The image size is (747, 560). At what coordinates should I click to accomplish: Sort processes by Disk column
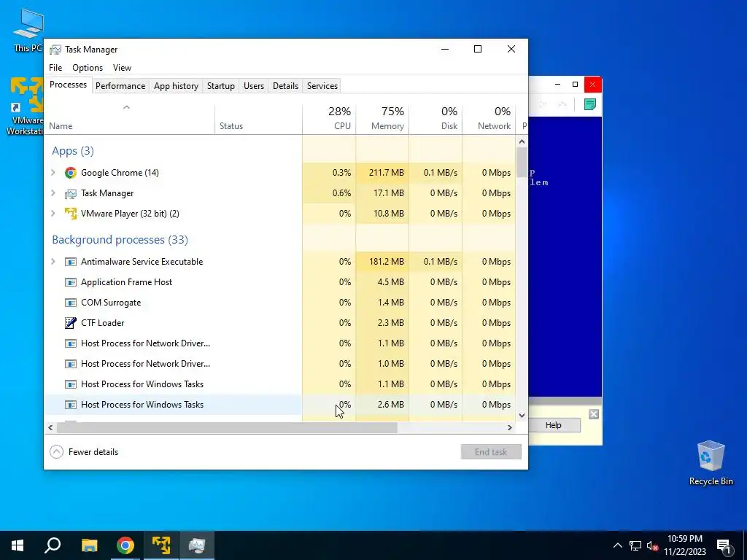[x=436, y=119]
